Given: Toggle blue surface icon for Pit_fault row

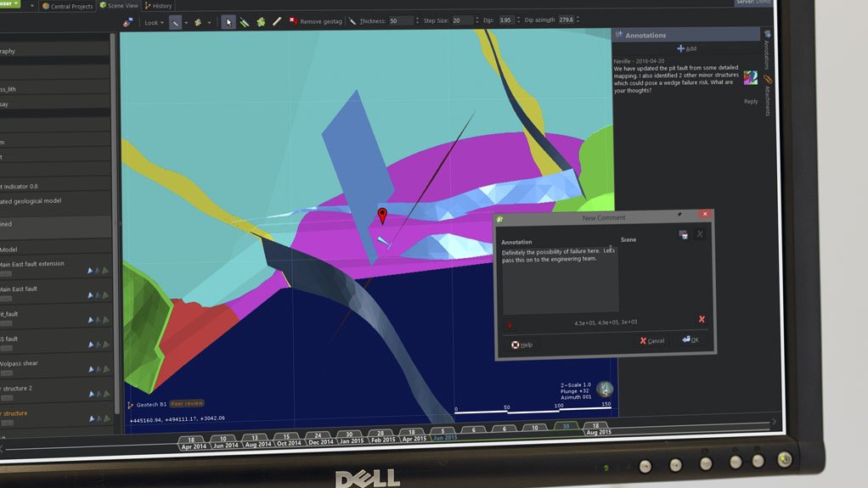Looking at the screenshot, I should (91, 320).
